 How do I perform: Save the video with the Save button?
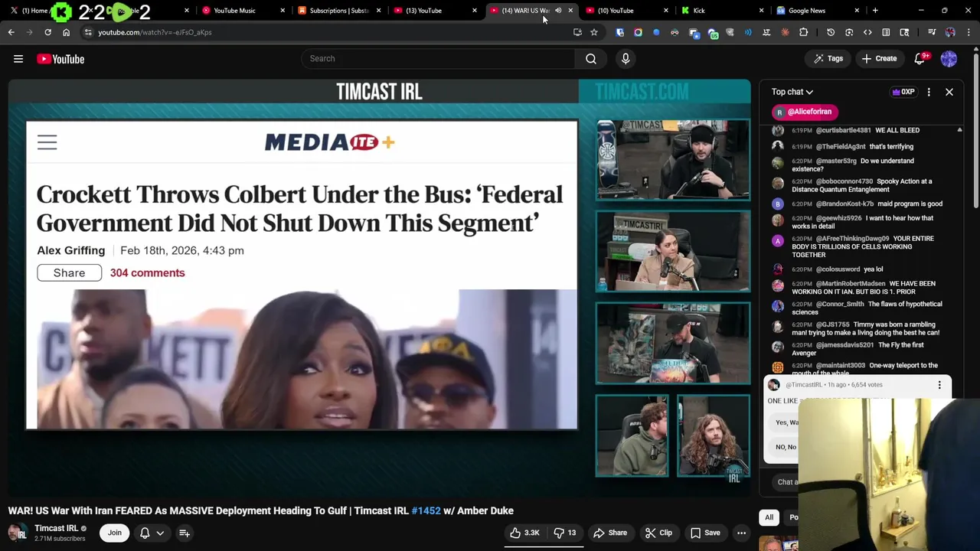point(705,533)
